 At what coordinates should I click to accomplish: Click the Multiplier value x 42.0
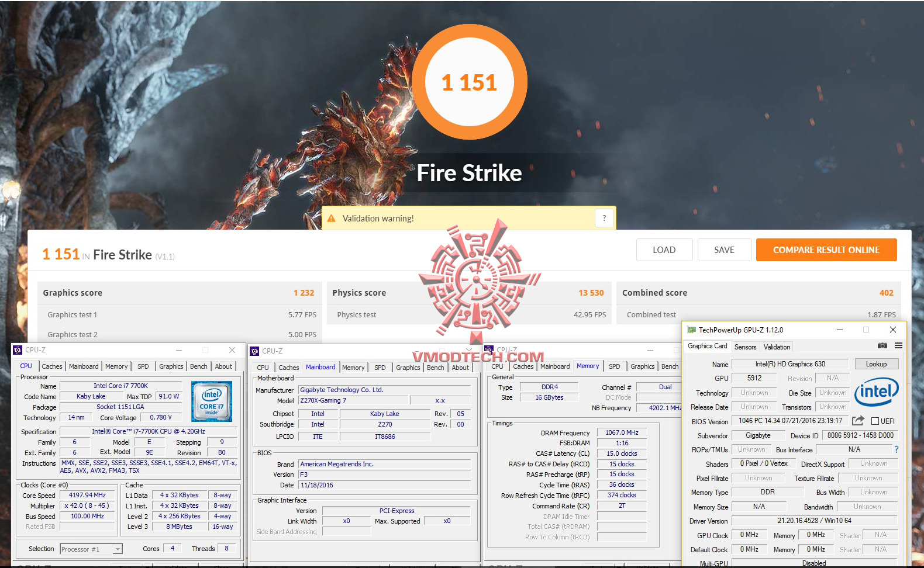[x=87, y=505]
